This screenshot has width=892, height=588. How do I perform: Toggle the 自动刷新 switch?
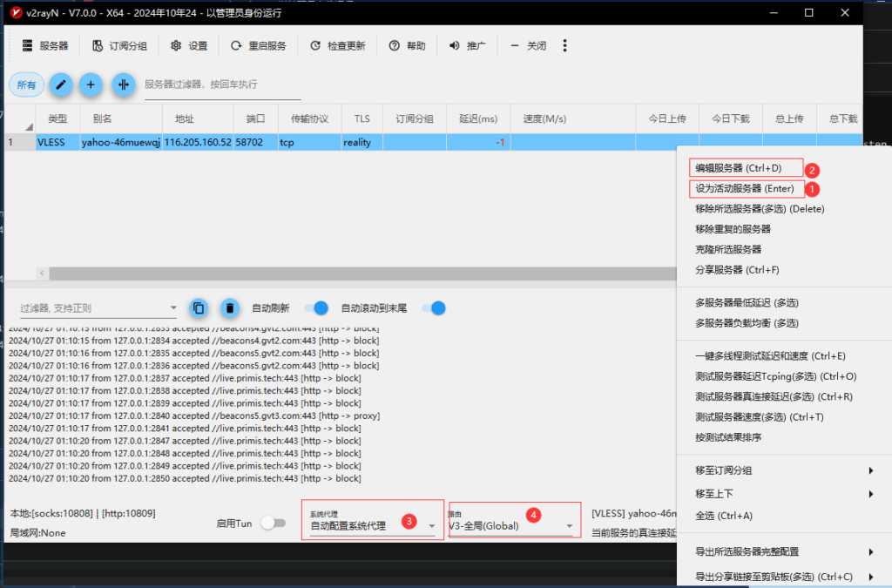point(317,308)
